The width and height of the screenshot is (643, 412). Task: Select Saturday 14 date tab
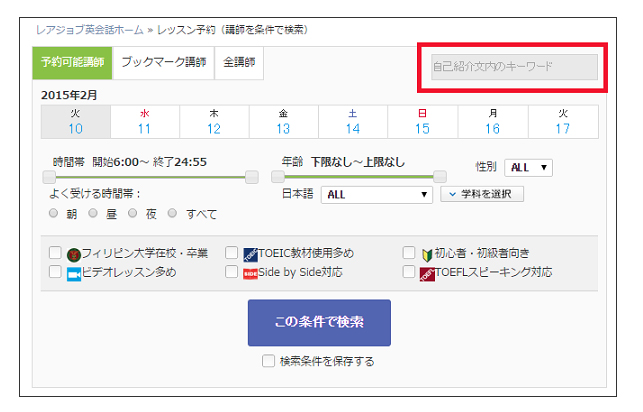[x=353, y=122]
